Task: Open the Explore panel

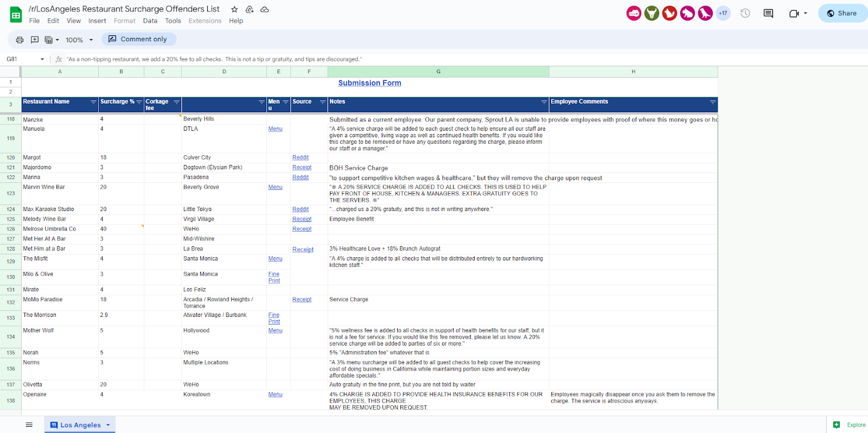Action: pos(850,425)
